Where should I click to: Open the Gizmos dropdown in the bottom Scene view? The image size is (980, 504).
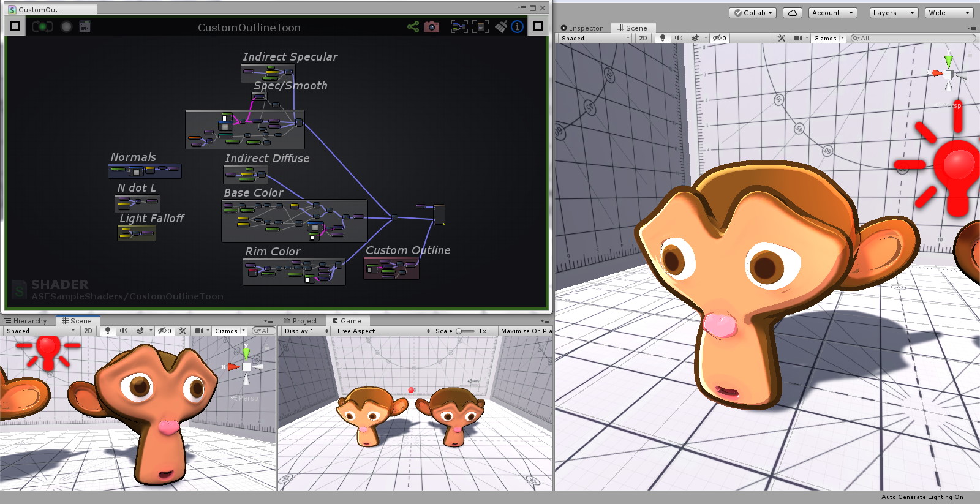point(230,331)
